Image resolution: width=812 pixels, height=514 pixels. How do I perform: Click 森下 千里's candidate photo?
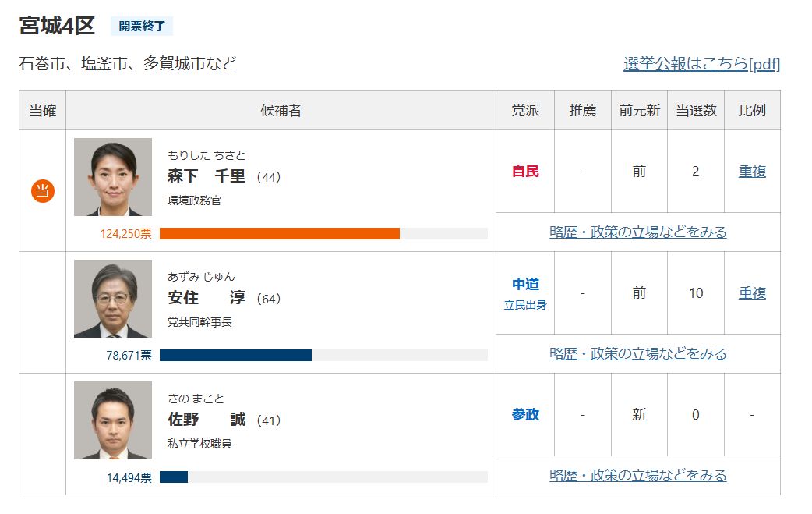[x=113, y=177]
